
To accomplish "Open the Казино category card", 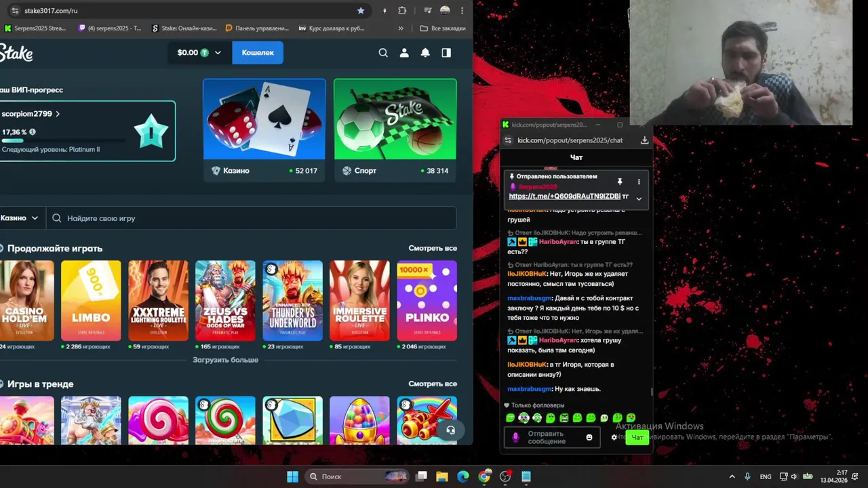I will tap(264, 130).
